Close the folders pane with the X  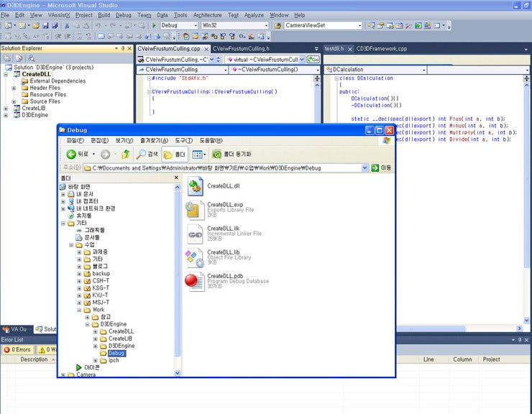[176, 178]
